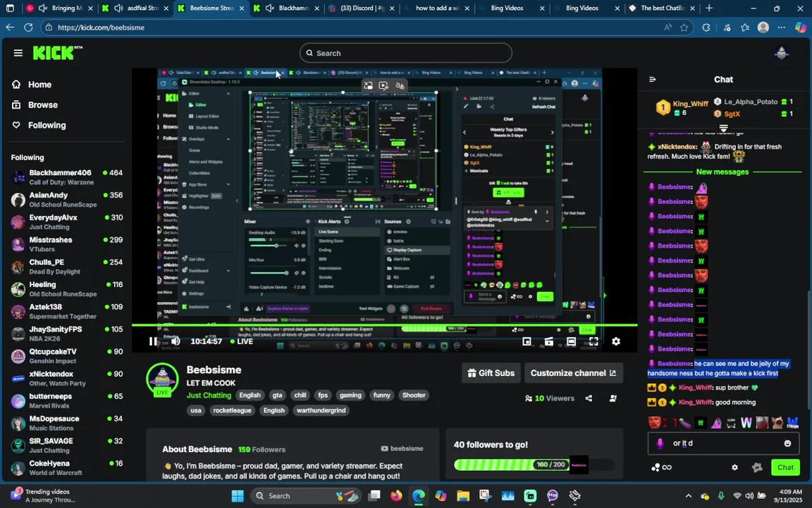This screenshot has width=812, height=508.
Task: Insert the eggplant emote from quick emotes
Action: 685,423
